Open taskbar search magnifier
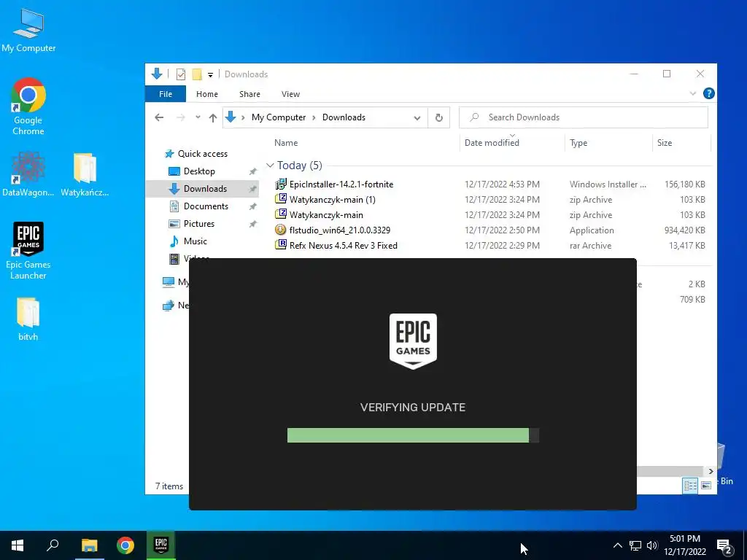 click(53, 545)
